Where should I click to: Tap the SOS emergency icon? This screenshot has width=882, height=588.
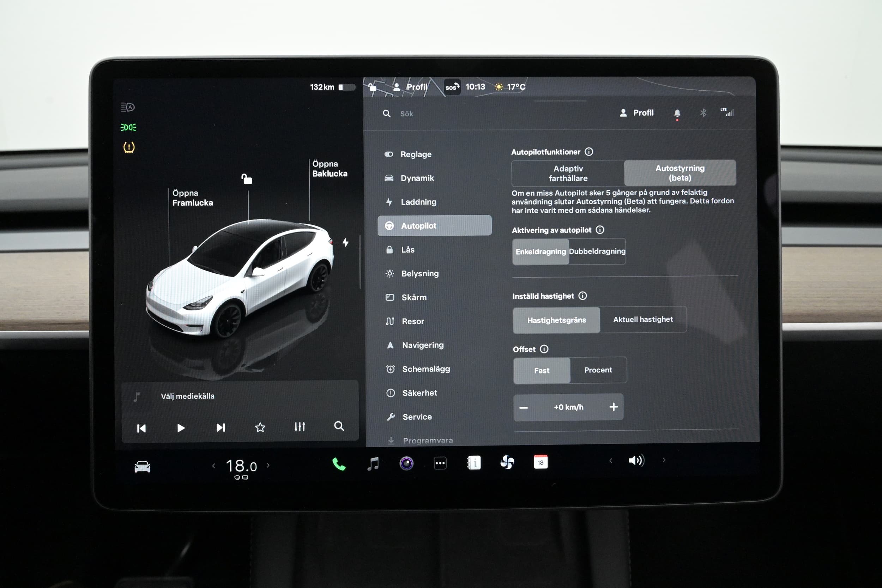pyautogui.click(x=452, y=87)
